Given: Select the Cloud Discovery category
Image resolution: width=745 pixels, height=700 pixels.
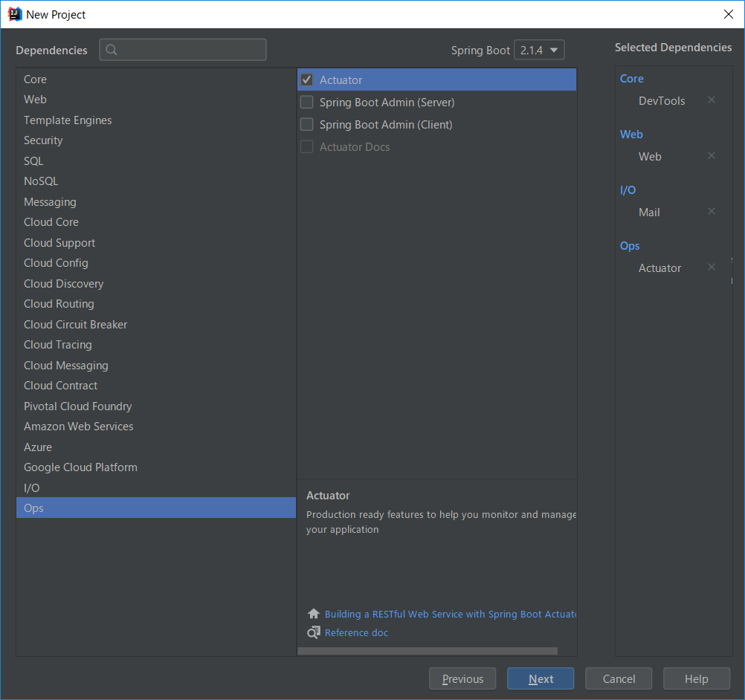Looking at the screenshot, I should coord(156,284).
